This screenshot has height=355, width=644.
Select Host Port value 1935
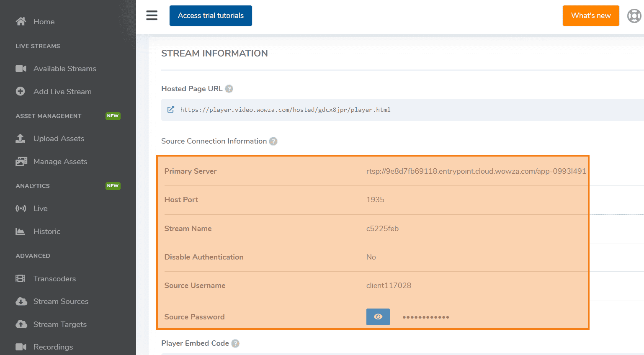click(x=375, y=200)
